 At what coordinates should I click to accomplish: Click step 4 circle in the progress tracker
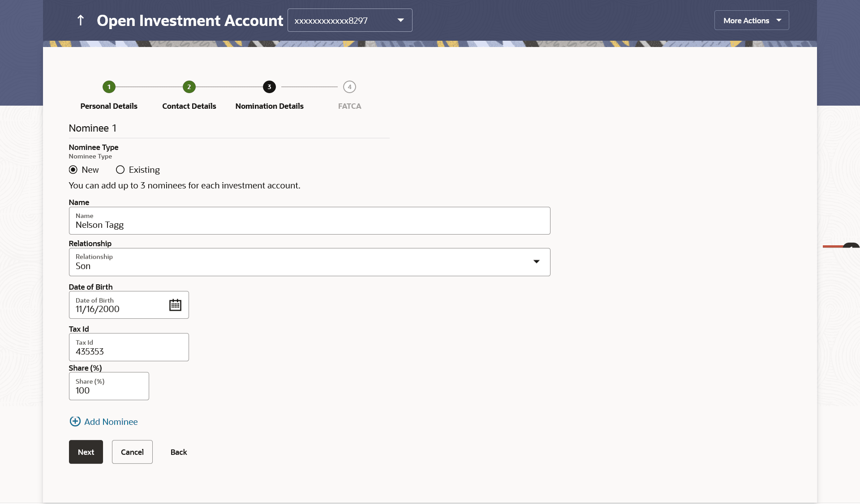tap(349, 87)
